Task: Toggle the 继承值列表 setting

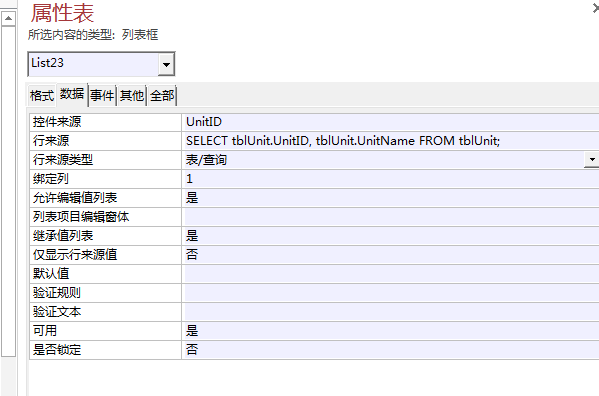Action: (x=390, y=236)
